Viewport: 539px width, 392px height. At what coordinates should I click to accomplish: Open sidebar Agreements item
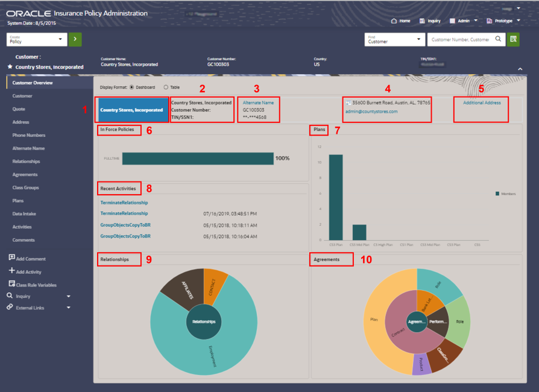pyautogui.click(x=25, y=174)
